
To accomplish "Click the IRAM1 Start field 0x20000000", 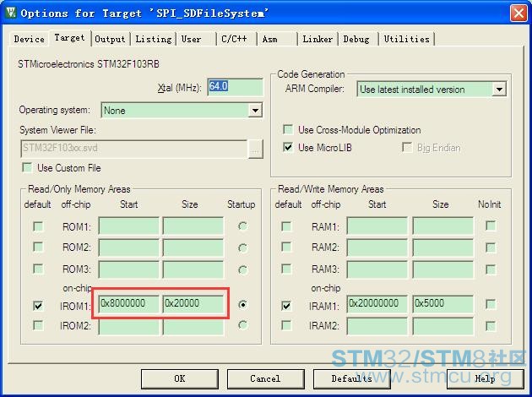I will [x=377, y=304].
